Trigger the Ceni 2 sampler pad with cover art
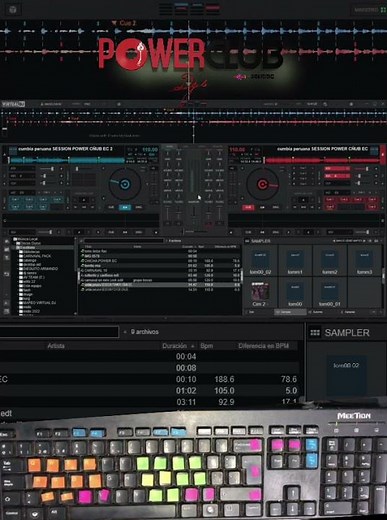 260,293
